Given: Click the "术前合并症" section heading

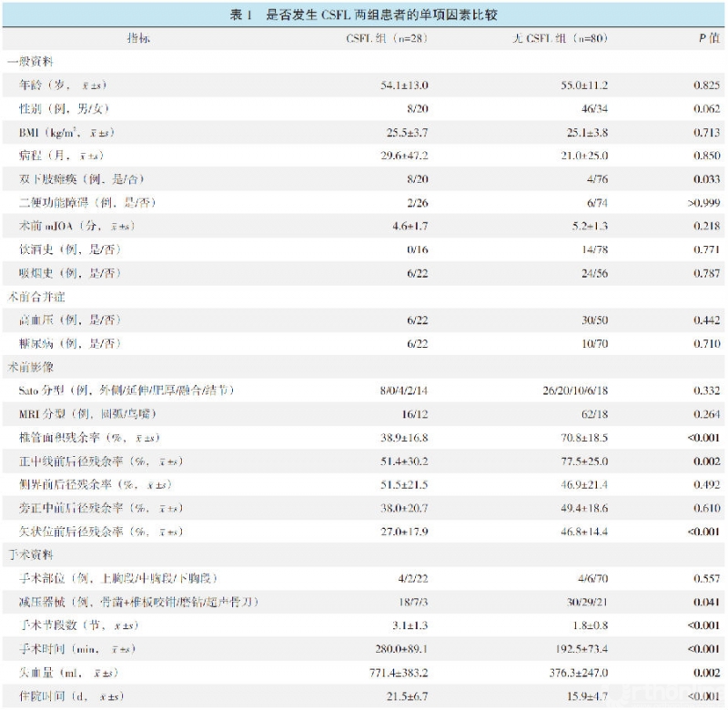Looking at the screenshot, I should point(36,297).
